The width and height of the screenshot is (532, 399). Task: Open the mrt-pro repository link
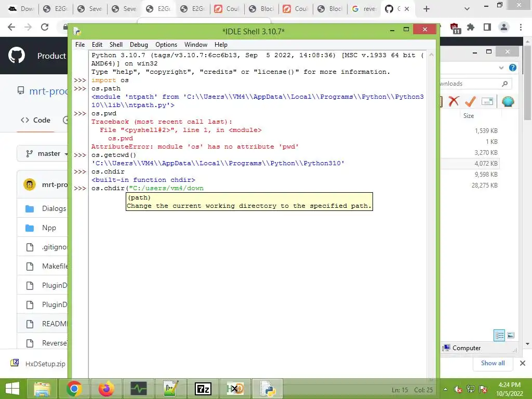(48, 91)
